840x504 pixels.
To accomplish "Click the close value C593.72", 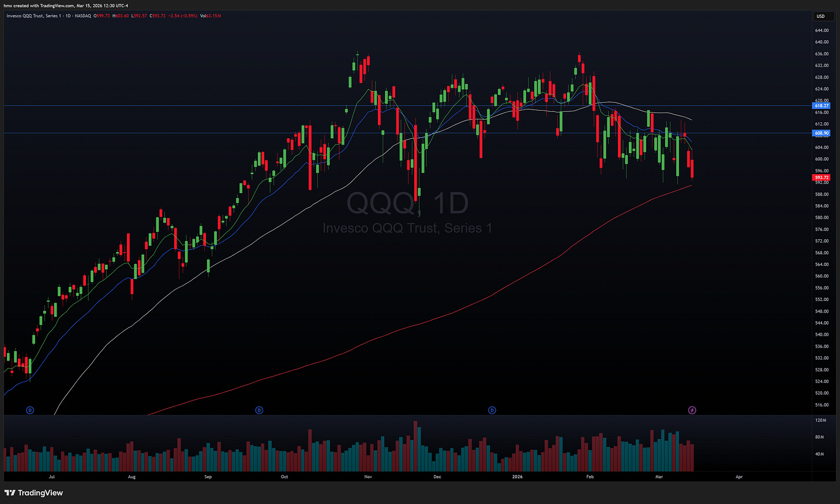I will click(157, 16).
